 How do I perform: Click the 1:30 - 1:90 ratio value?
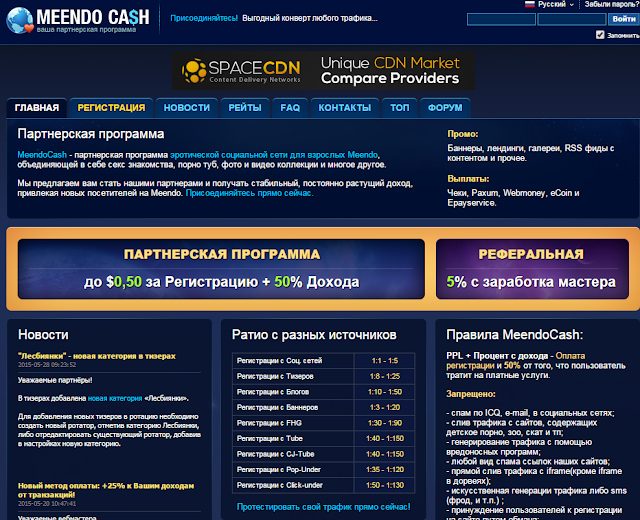384,423
